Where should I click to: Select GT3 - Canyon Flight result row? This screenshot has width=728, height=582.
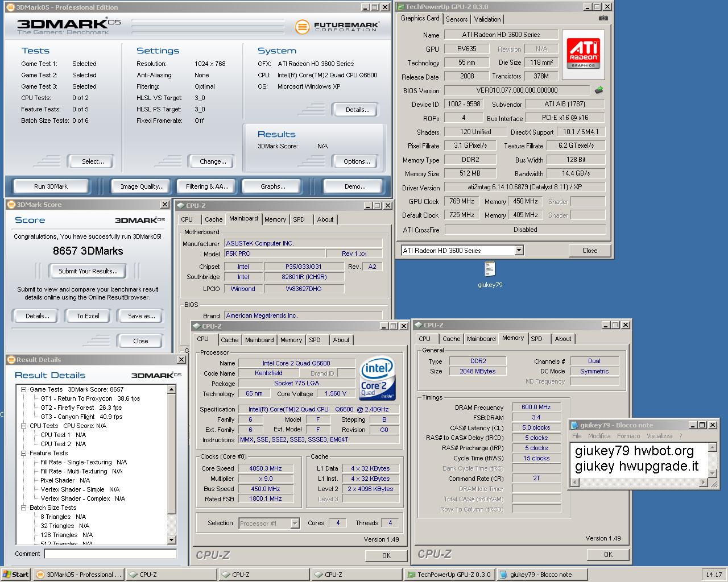(81, 417)
